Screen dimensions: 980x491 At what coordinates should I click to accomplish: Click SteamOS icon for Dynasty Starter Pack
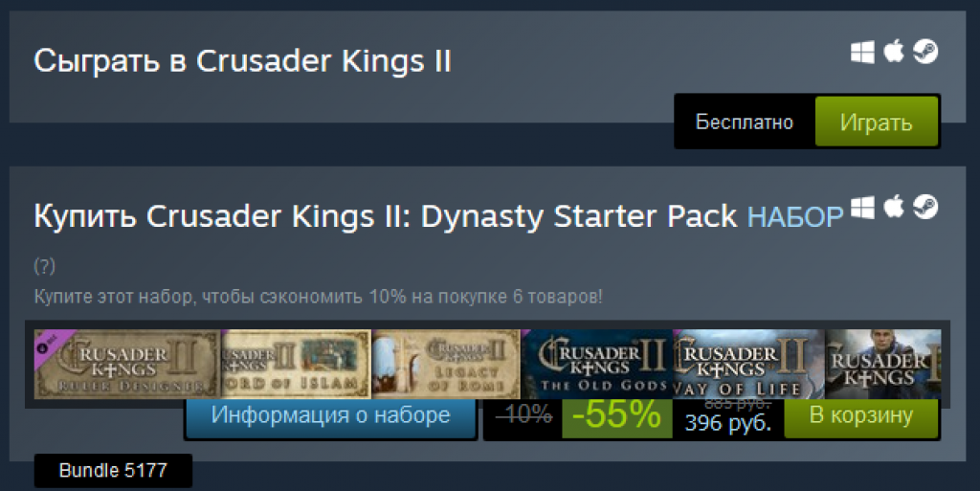point(925,208)
